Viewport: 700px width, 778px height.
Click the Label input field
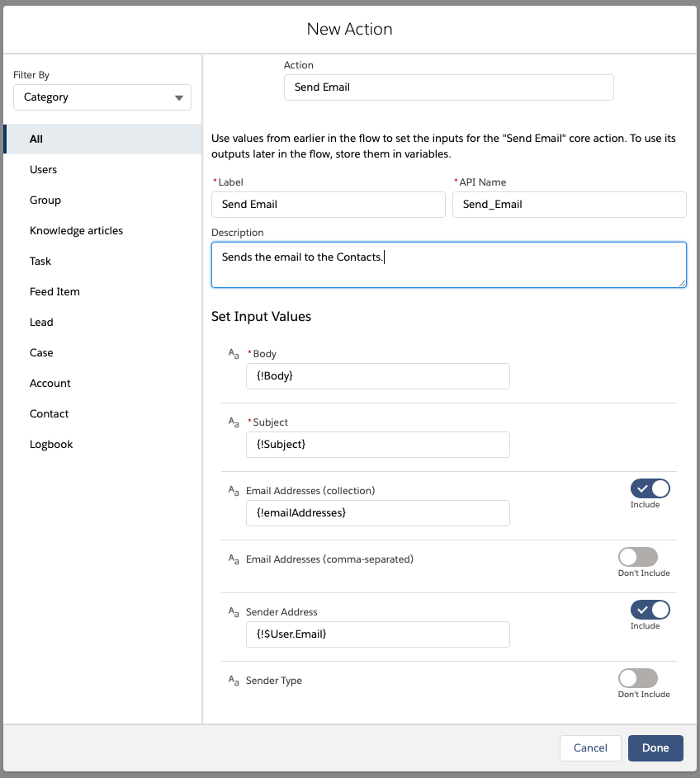[329, 205]
